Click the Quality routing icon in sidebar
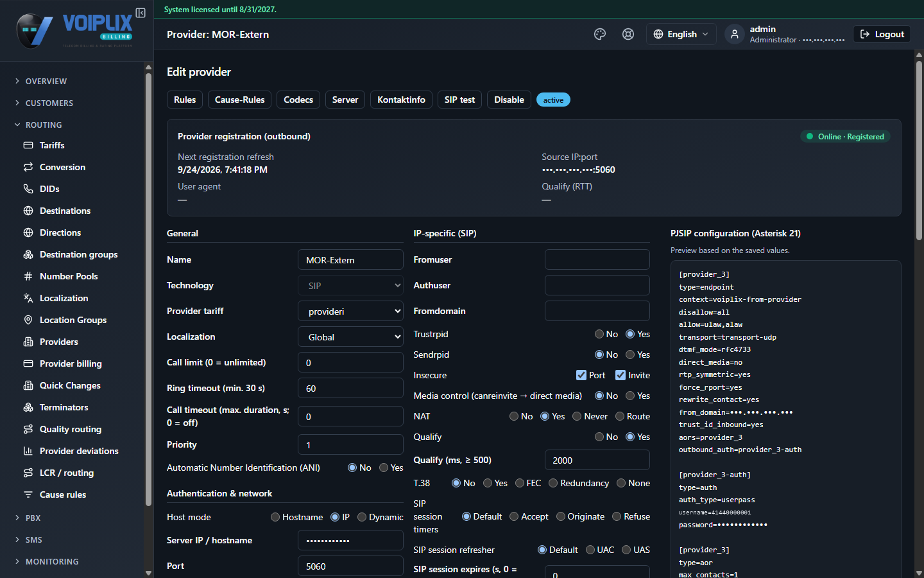The height and width of the screenshot is (578, 924). pyautogui.click(x=28, y=429)
